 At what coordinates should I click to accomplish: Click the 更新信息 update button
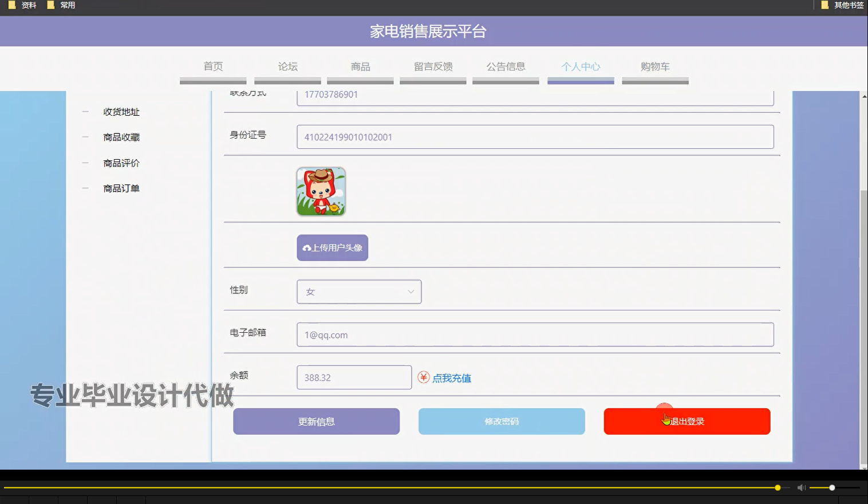tap(316, 421)
